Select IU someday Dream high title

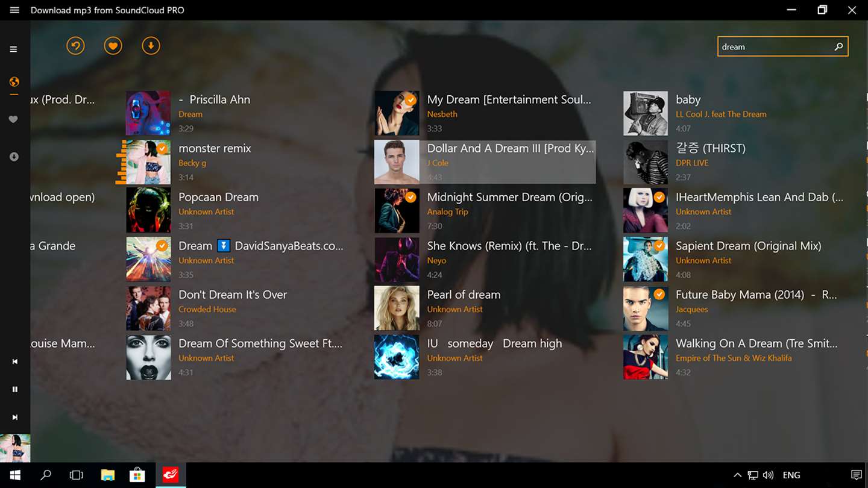click(494, 343)
